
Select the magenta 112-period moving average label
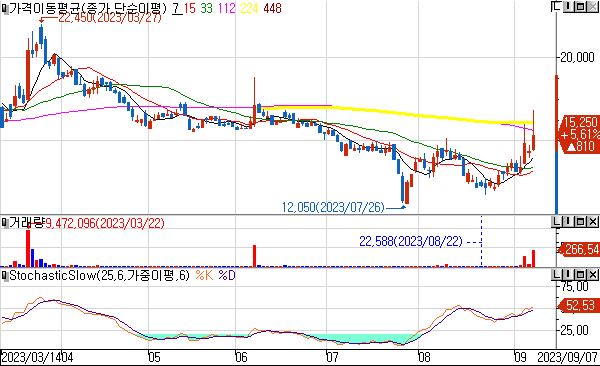coord(227,8)
